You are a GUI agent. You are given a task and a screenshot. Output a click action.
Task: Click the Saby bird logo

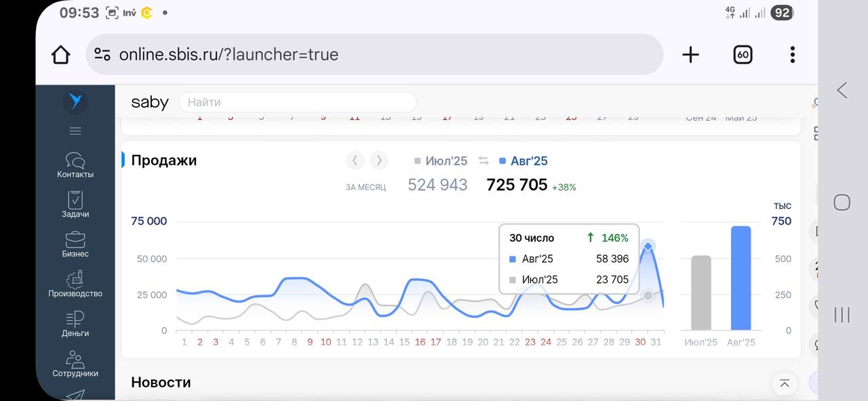pyautogui.click(x=75, y=102)
